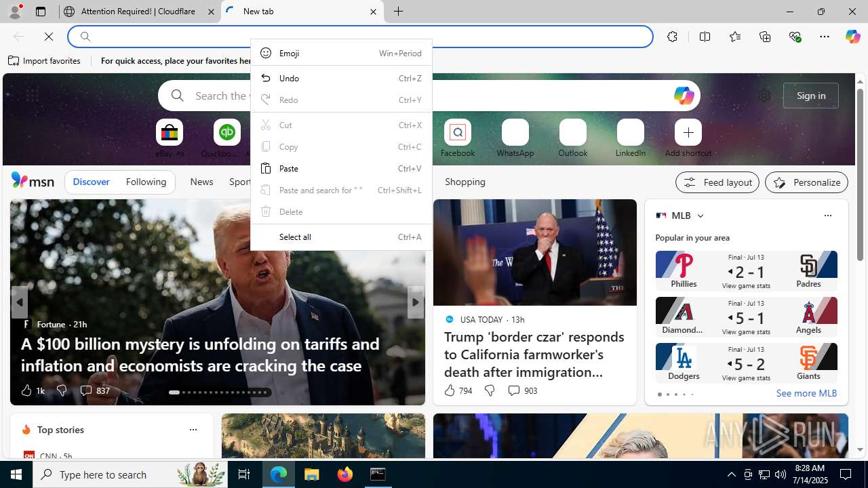868x488 pixels.
Task: Like the Fortune story 1k thumbs up
Action: [32, 390]
